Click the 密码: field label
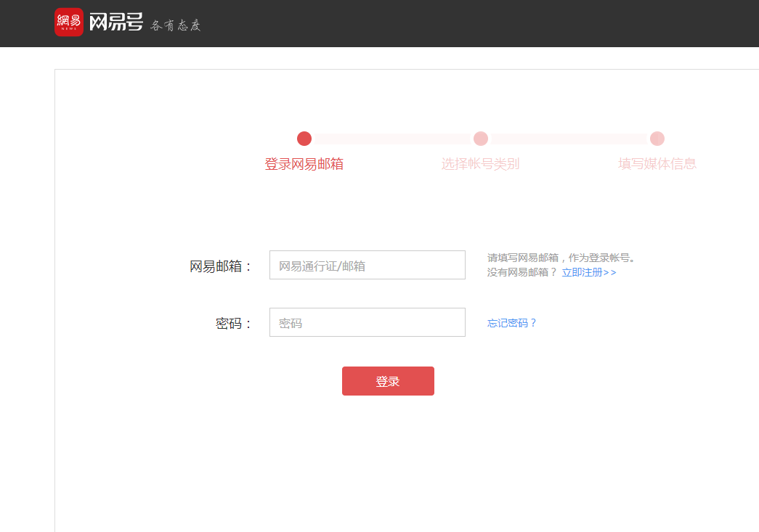The width and height of the screenshot is (759, 532). point(234,323)
